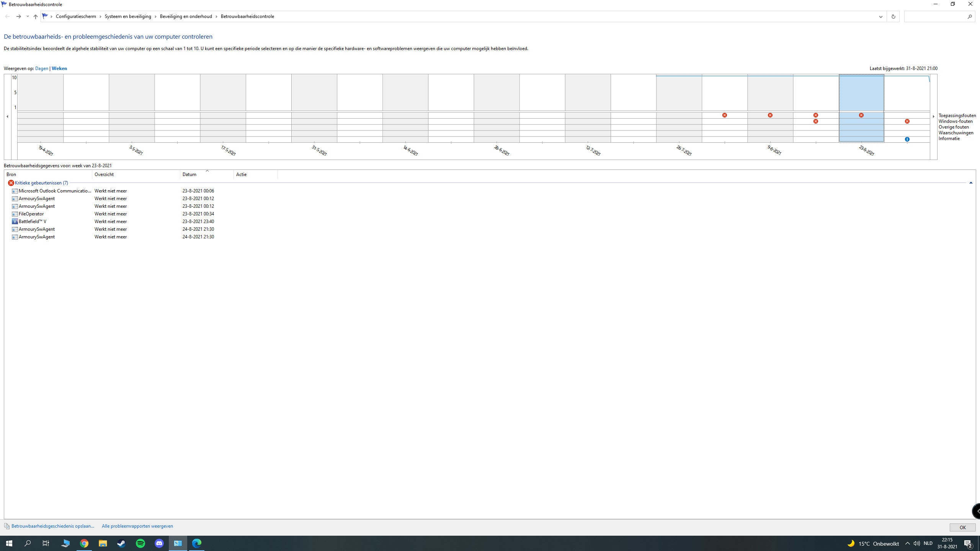Click Betrouwbaarheidsgeschiedenis opslaan link

click(x=53, y=526)
